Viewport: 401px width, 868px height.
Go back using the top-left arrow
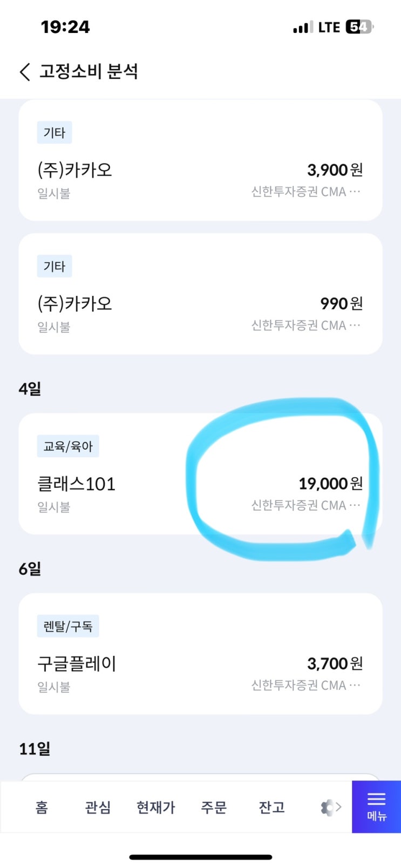[x=25, y=72]
